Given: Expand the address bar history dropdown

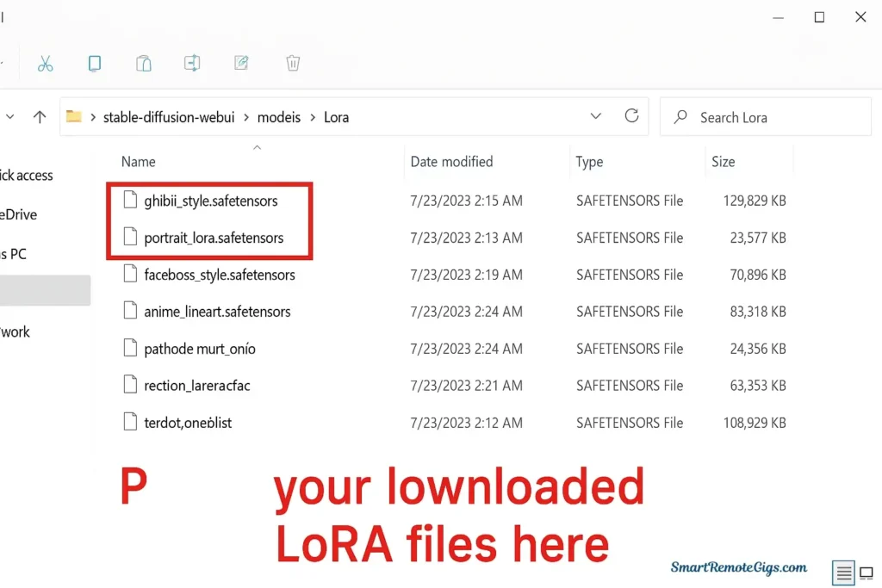Looking at the screenshot, I should click(x=595, y=116).
